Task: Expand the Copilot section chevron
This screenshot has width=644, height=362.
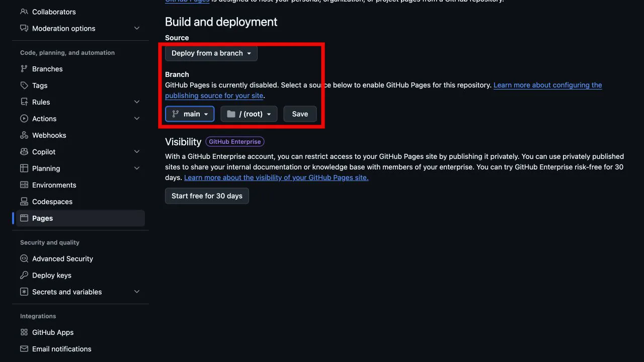Action: coord(137,152)
